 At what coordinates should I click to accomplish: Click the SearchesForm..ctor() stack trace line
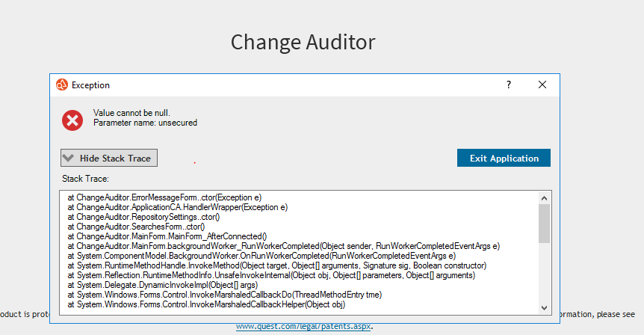137,227
